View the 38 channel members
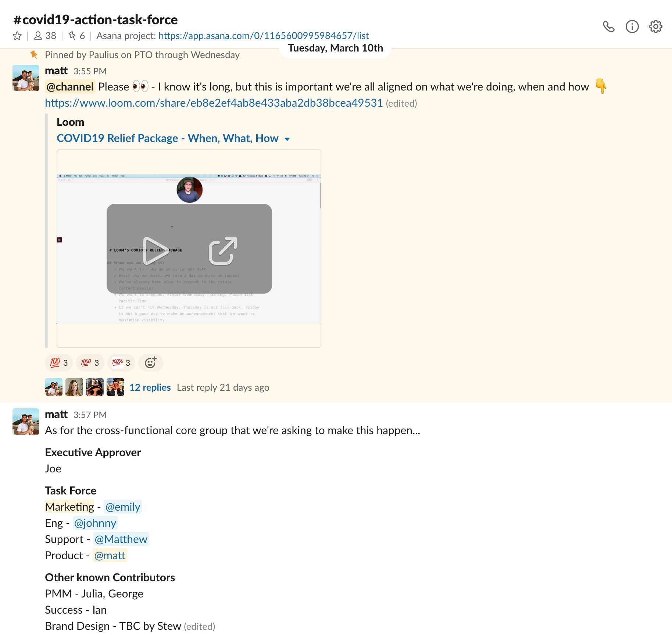The width and height of the screenshot is (672, 635). pos(45,36)
